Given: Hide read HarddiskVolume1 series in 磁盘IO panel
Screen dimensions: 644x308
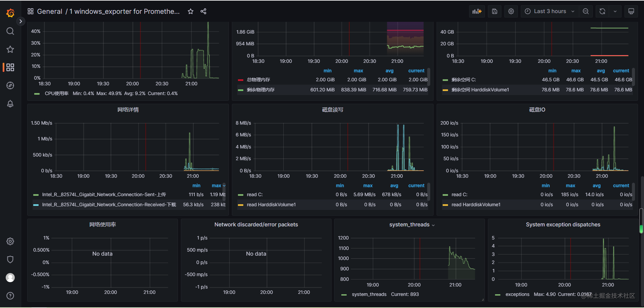Looking at the screenshot, I should (x=476, y=205).
